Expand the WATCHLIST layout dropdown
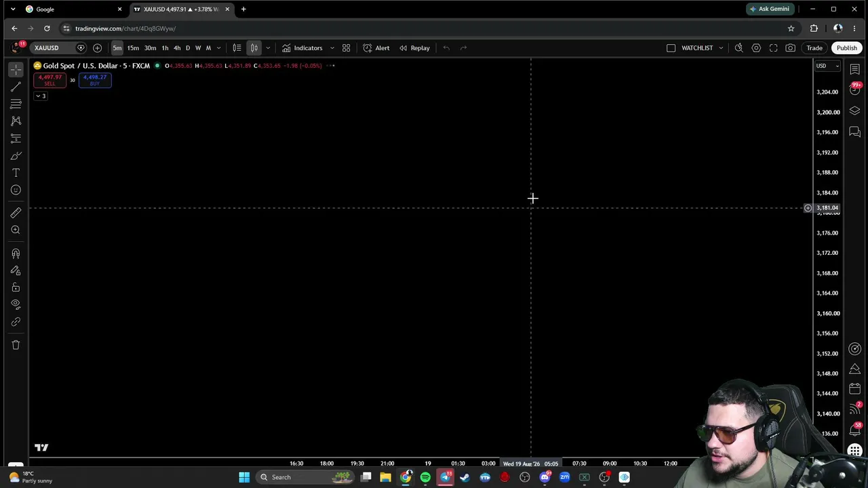Screen dimensions: 868x488 [x=721, y=48]
